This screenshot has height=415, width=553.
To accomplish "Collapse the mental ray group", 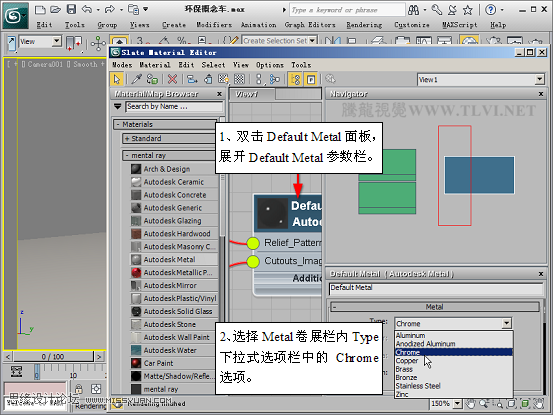I will pos(127,155).
